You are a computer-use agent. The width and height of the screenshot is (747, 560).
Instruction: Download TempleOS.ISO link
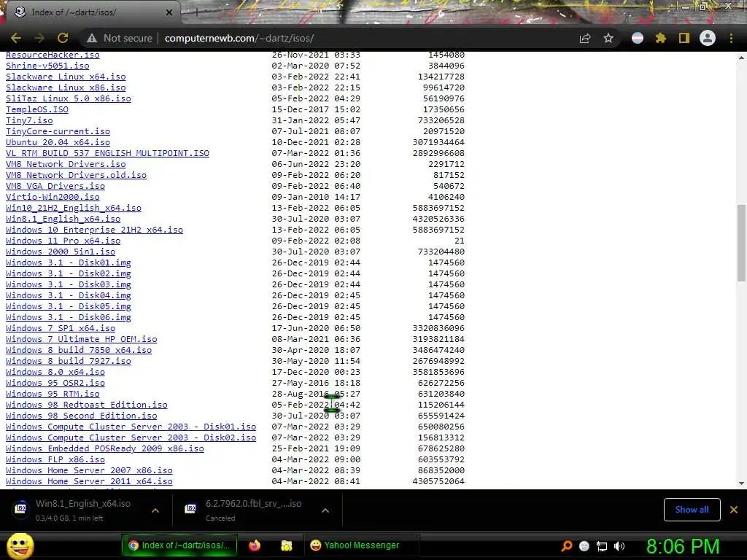[37, 109]
